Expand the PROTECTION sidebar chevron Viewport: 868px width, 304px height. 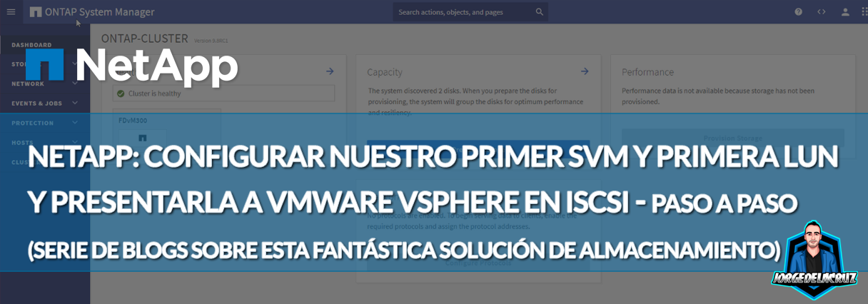pyautogui.click(x=75, y=123)
